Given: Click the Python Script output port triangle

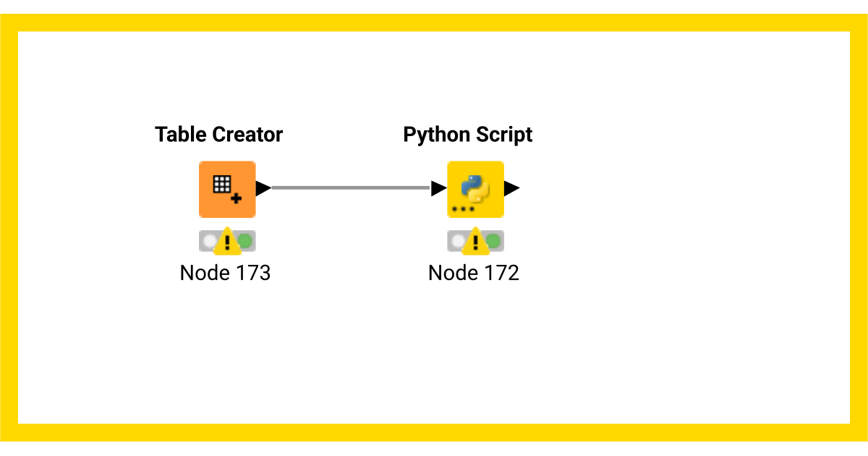Looking at the screenshot, I should [x=511, y=189].
